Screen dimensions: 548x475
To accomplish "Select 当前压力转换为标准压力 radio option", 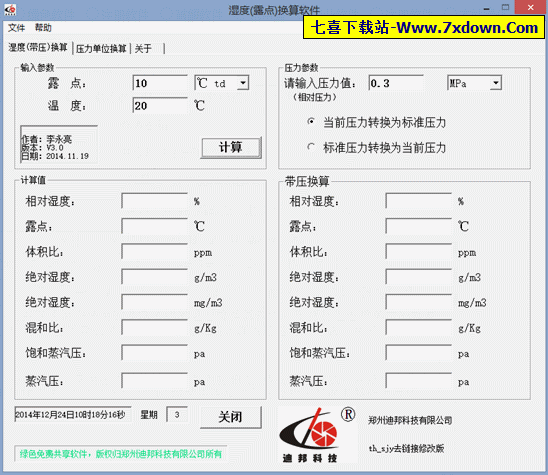I will tap(311, 122).
